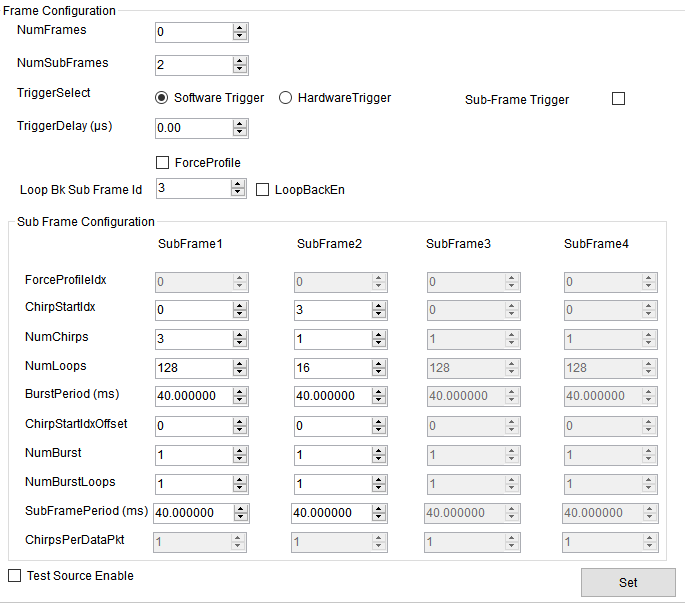Increase SubFrame2 ChirpStartIdx value
Viewport: 685px width, 603px height.
(x=380, y=307)
